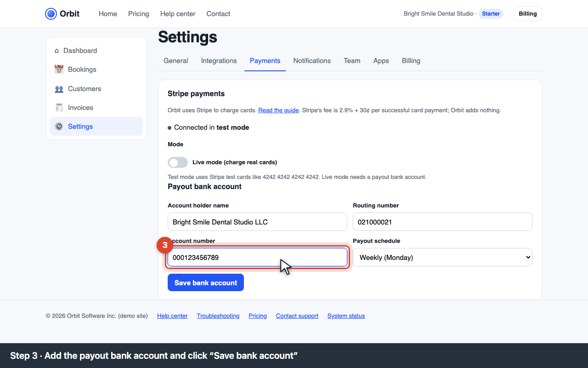This screenshot has height=368, width=588.
Task: Open the Apps tab
Action: [x=381, y=61]
